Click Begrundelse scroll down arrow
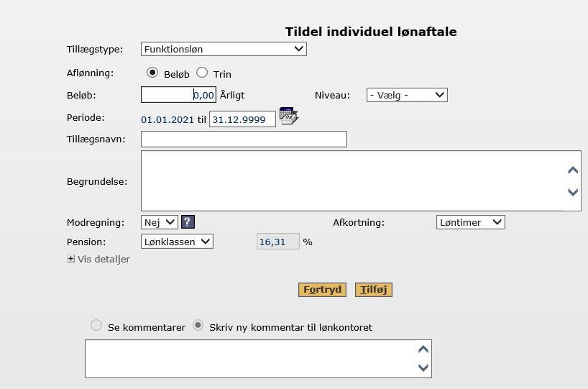The width and height of the screenshot is (588, 389). (573, 192)
